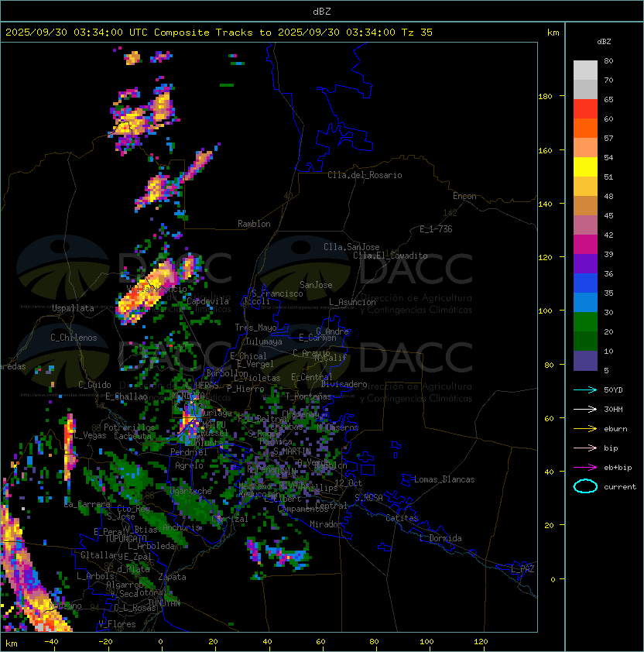
Task: Click the Divisadero map label
Action: [x=344, y=384]
